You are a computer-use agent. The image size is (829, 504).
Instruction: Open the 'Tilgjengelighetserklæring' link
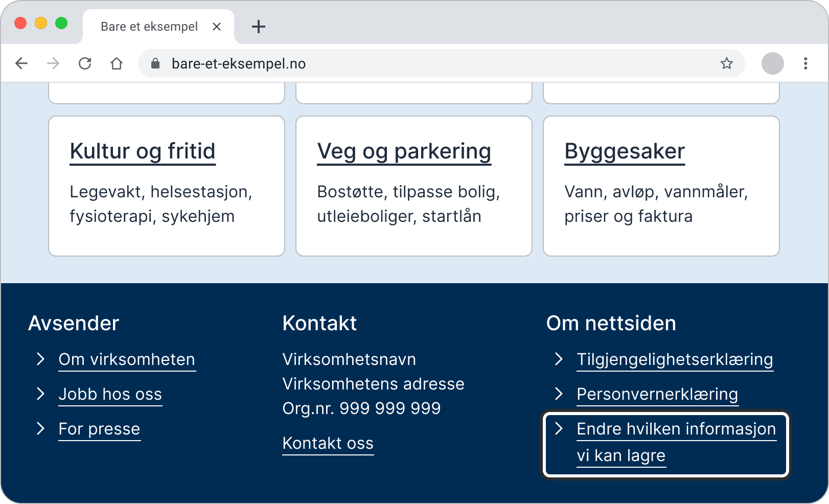[x=675, y=360]
